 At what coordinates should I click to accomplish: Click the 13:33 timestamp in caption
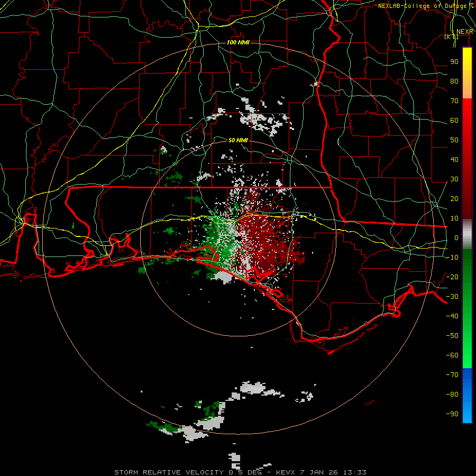click(x=355, y=472)
